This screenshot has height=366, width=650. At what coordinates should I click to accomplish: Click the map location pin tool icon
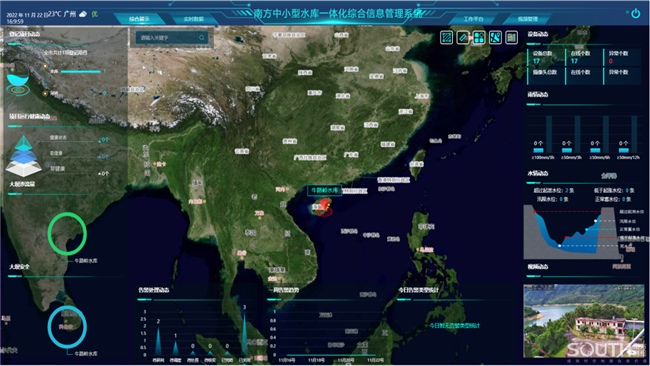495,38
